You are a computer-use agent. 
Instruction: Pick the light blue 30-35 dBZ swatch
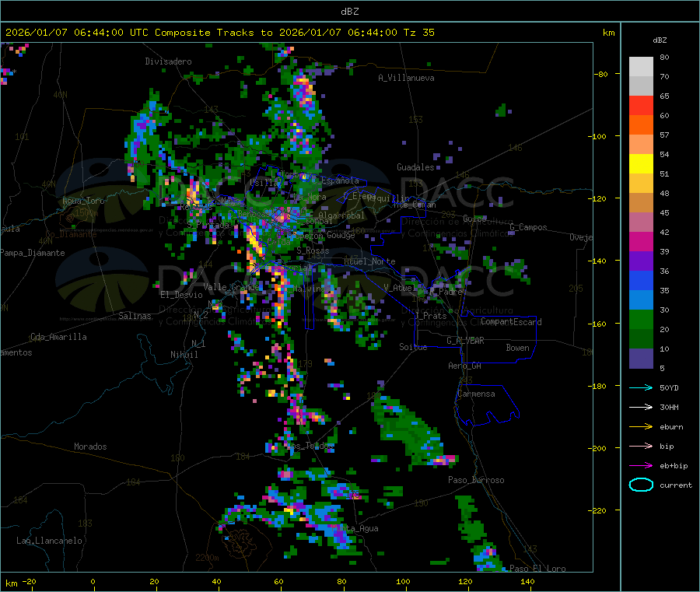[x=641, y=300]
